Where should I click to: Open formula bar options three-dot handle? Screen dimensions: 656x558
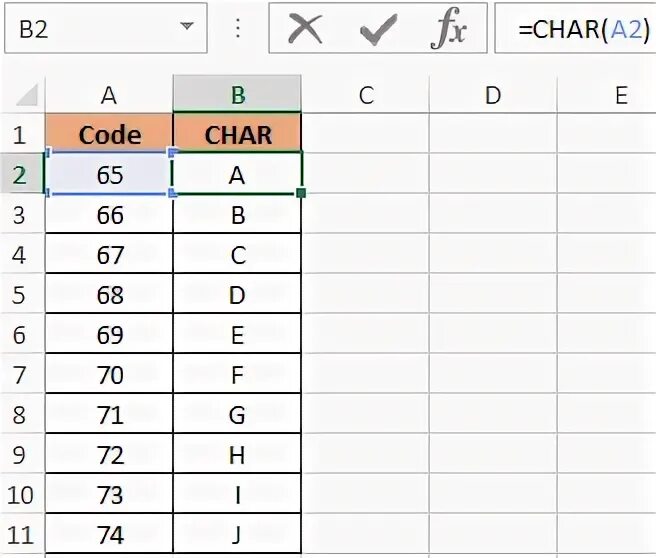click(238, 28)
